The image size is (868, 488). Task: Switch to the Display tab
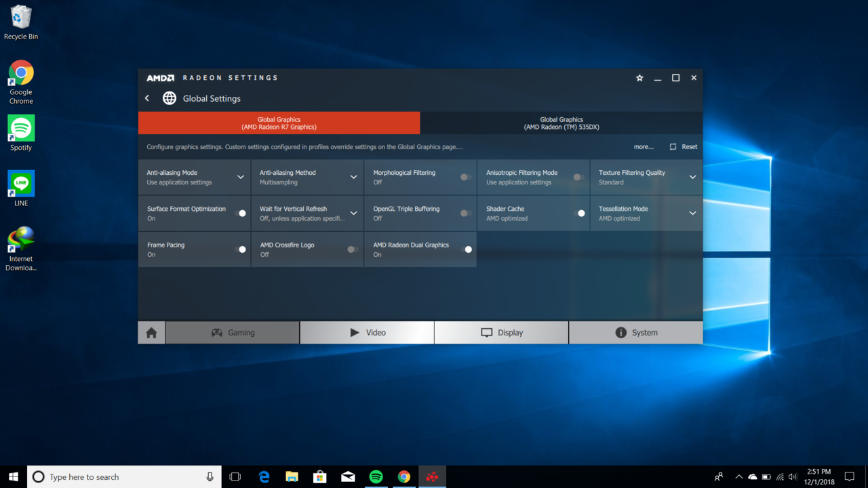501,333
